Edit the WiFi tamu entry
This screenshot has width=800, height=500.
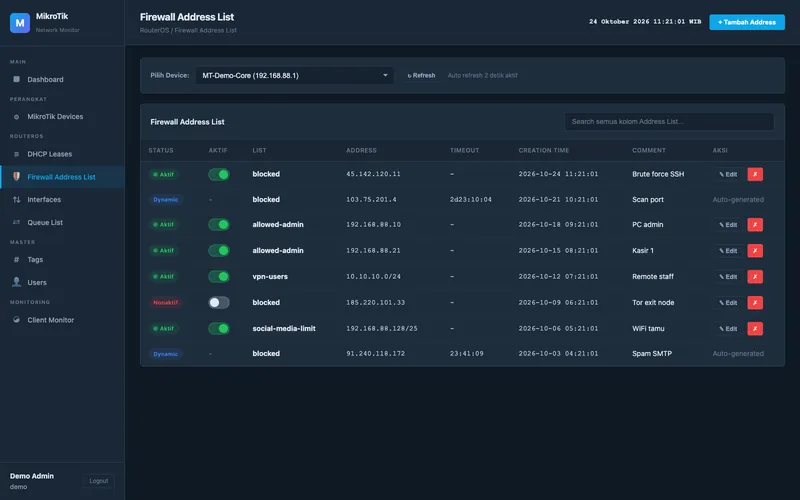[x=728, y=329]
